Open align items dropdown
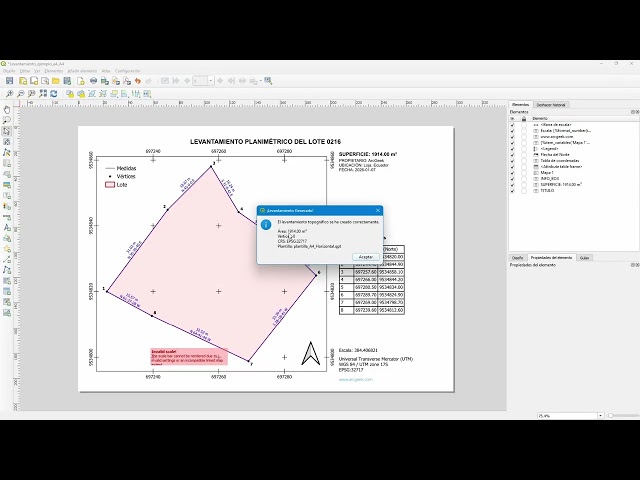640x480 pixels. point(125,94)
